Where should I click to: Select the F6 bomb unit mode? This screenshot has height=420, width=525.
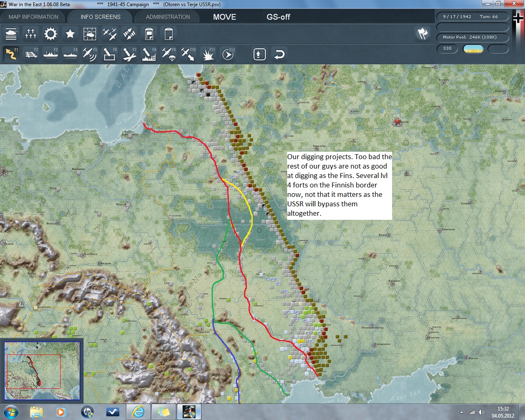coord(110,54)
